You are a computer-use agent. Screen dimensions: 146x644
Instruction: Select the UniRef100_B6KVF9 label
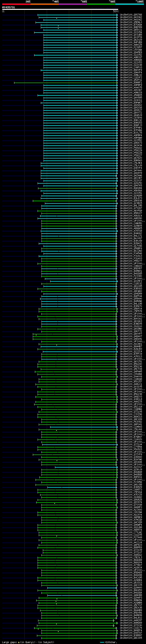131,70
